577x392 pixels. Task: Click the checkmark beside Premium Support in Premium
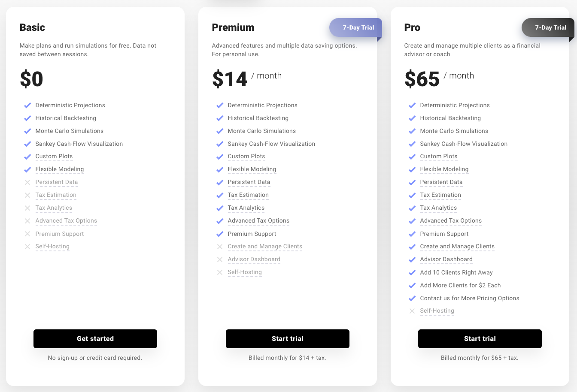(220, 234)
